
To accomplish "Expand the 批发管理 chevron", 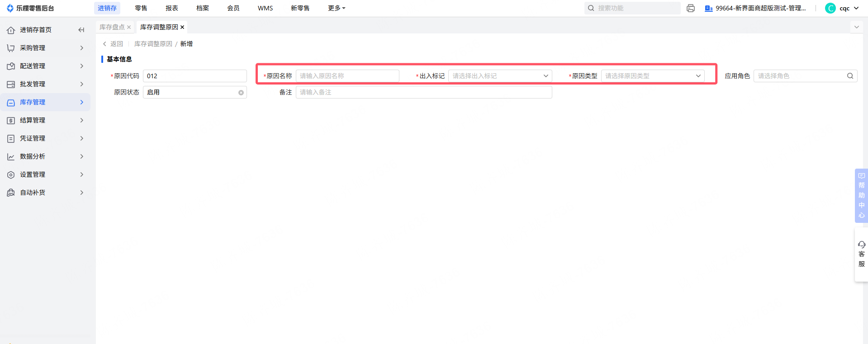I will point(82,84).
